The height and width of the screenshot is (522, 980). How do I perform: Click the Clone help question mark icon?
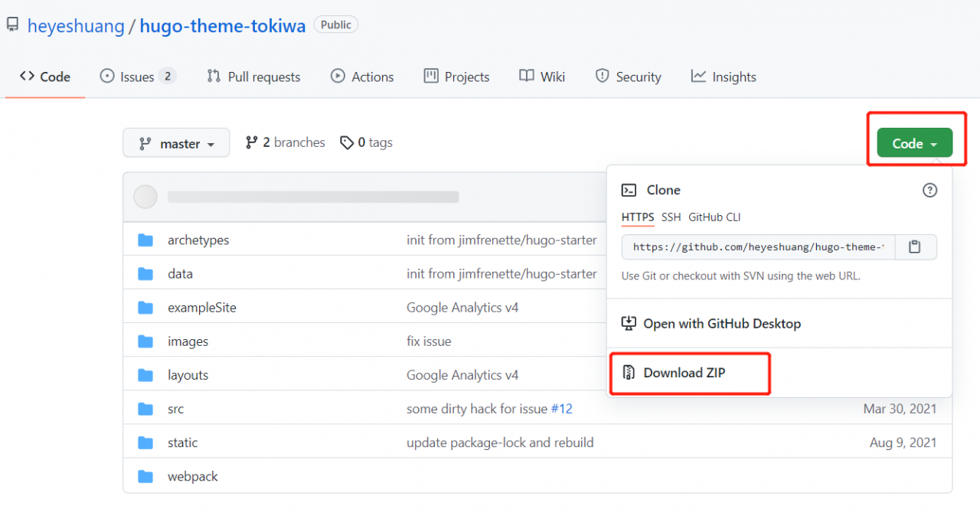point(929,191)
